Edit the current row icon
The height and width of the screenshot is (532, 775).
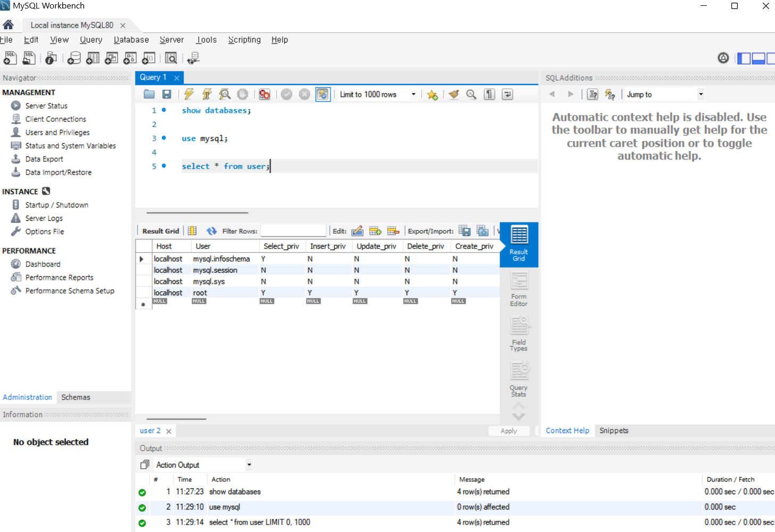357,231
